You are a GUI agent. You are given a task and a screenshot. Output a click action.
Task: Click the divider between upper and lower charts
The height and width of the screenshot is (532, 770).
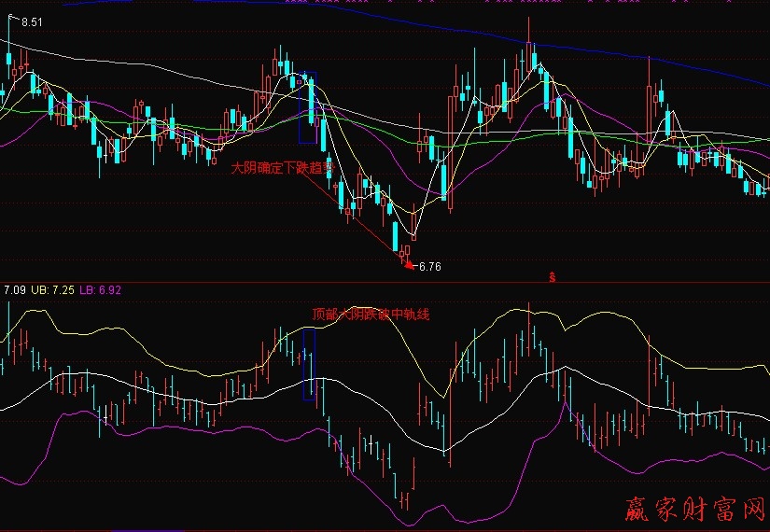[385, 282]
